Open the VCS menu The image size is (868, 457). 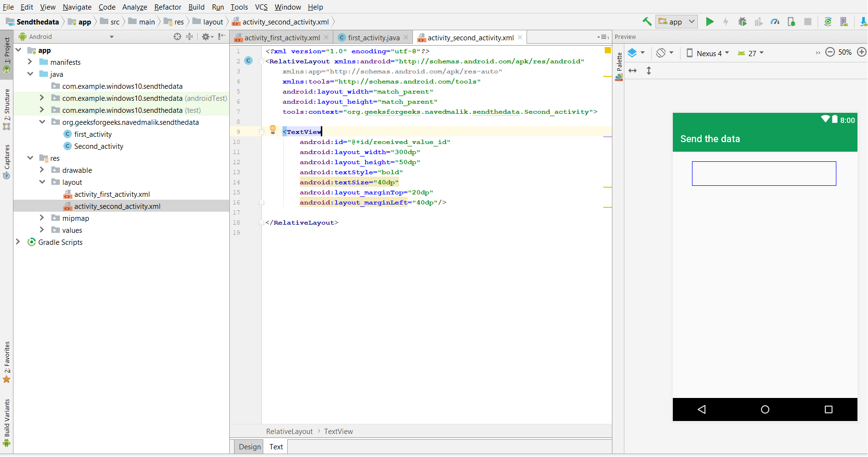(x=261, y=7)
